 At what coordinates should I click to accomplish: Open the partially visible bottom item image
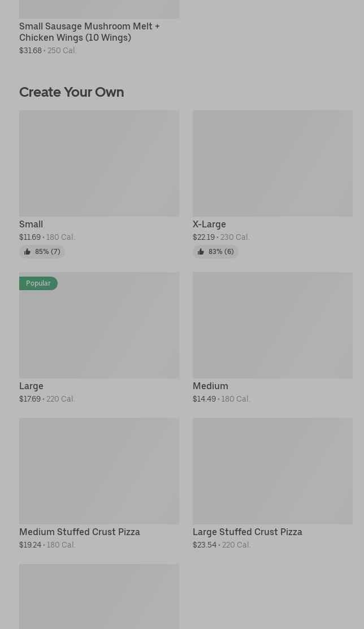[99, 597]
